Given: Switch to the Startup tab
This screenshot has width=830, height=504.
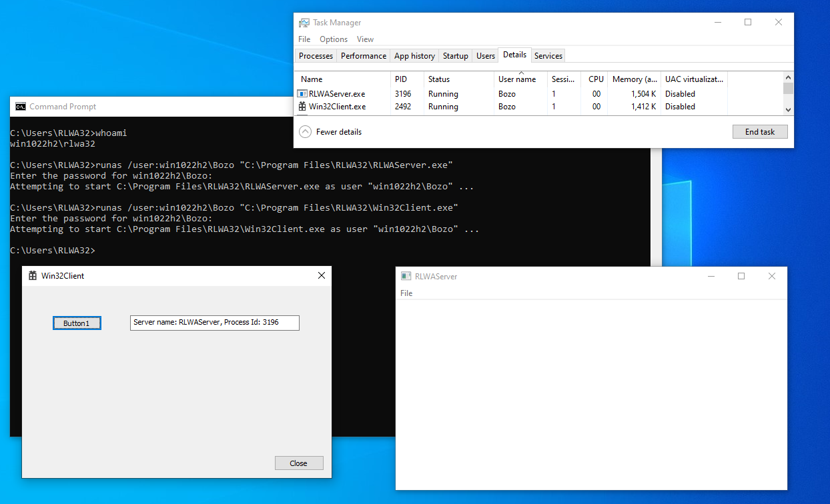Looking at the screenshot, I should click(456, 56).
